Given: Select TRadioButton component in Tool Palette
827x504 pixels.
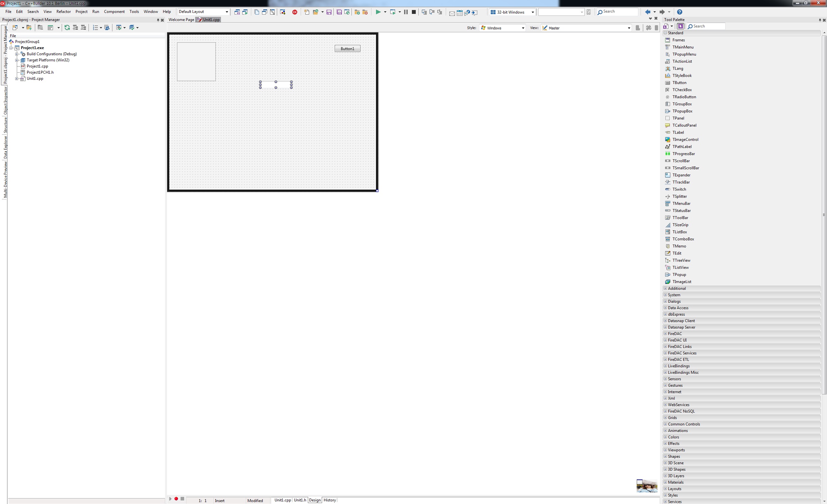Looking at the screenshot, I should (684, 97).
